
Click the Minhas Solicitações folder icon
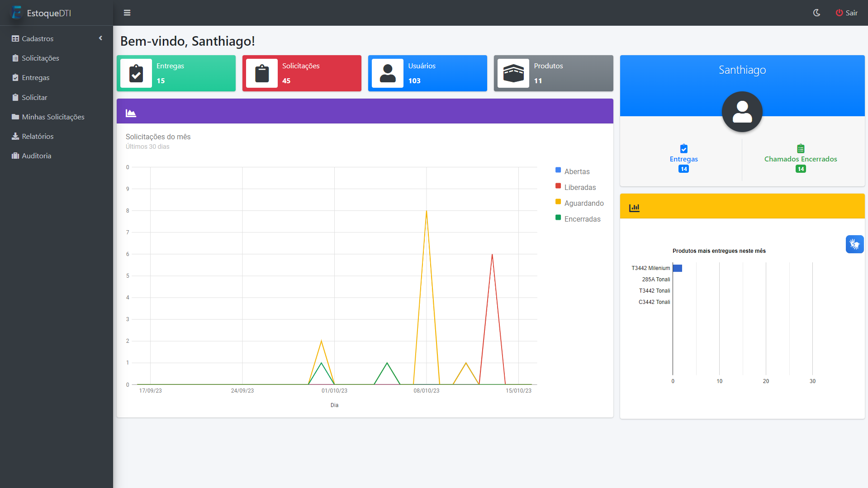point(15,117)
